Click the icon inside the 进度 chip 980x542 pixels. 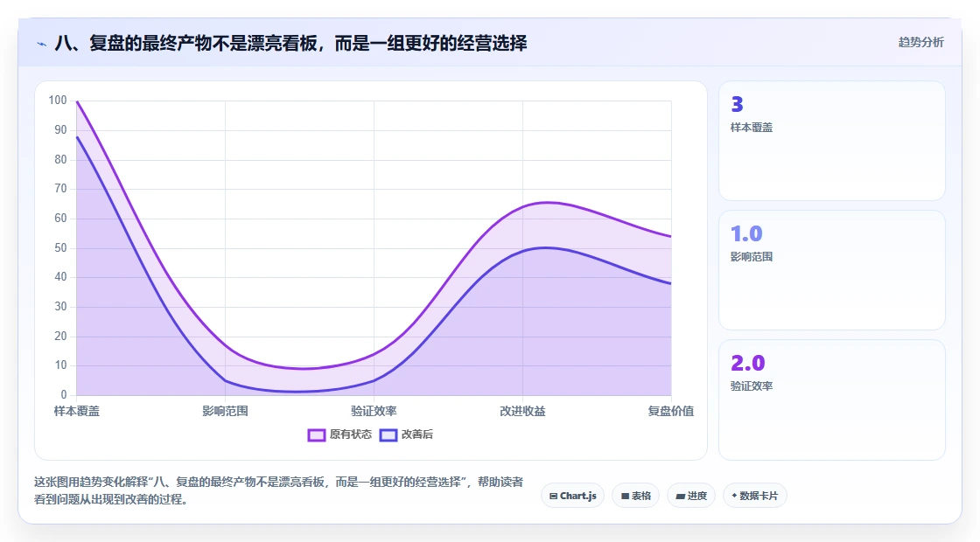tap(681, 497)
